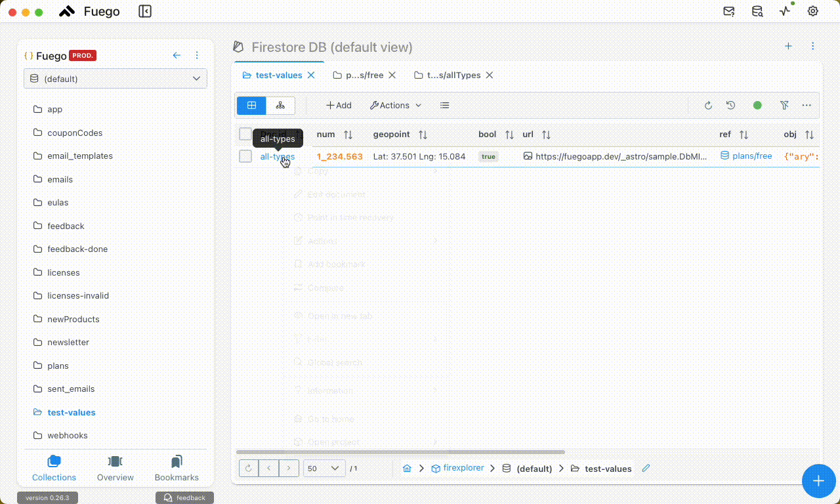This screenshot has width=840, height=504.
Task: Sort by the geopoint column
Action: 423,135
